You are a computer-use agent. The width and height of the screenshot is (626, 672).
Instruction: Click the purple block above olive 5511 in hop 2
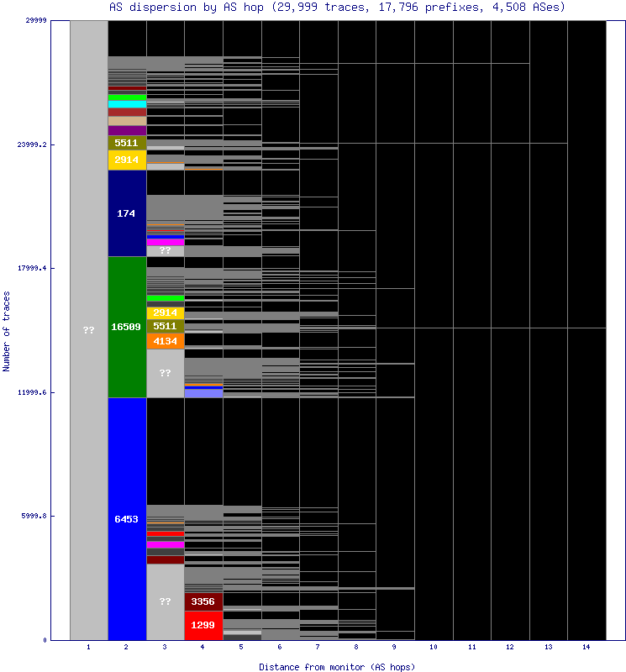[x=127, y=130]
